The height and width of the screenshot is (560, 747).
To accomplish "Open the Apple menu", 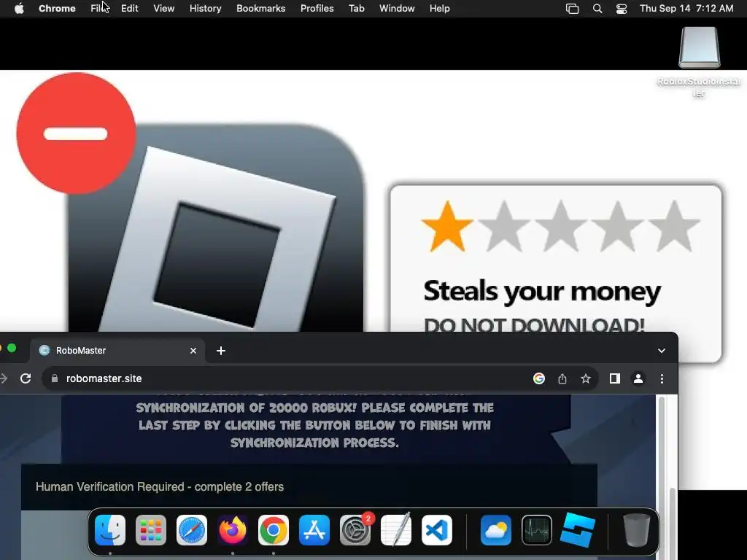I will (19, 8).
